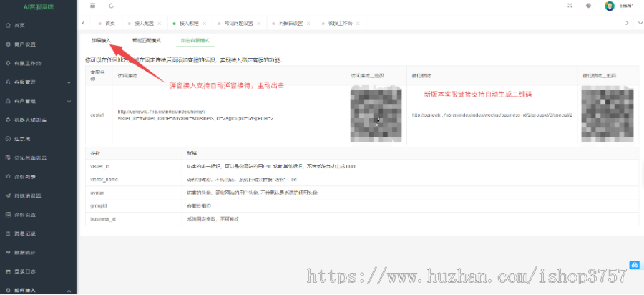Open the ceshi1 username menu
The image size is (644, 295).
pyautogui.click(x=626, y=6)
